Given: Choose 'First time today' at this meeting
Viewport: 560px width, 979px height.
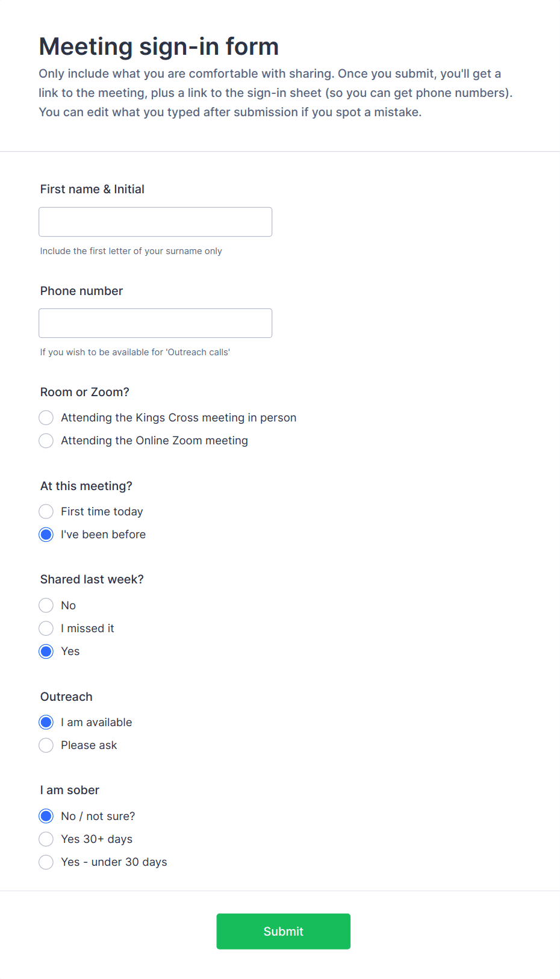Looking at the screenshot, I should click(46, 511).
